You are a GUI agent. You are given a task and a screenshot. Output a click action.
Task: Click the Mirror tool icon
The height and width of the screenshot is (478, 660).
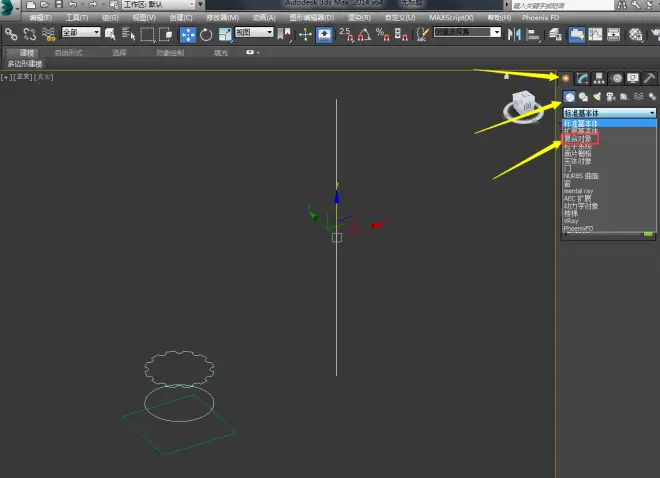514,34
